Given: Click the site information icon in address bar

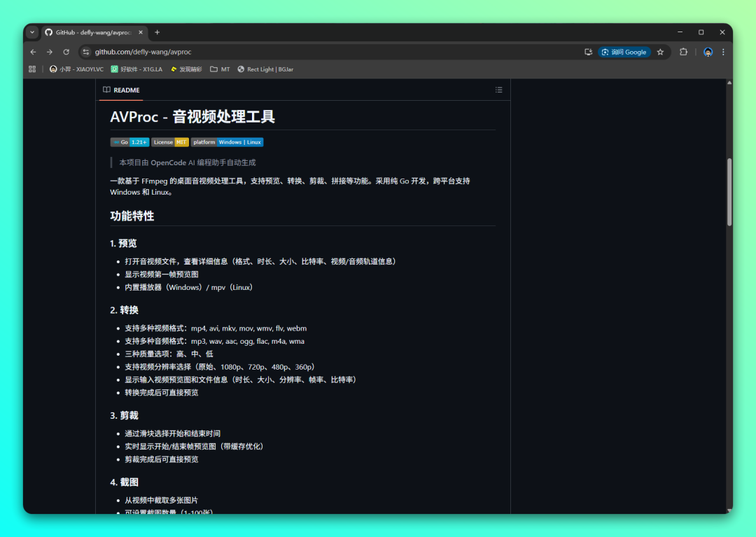Looking at the screenshot, I should point(86,52).
